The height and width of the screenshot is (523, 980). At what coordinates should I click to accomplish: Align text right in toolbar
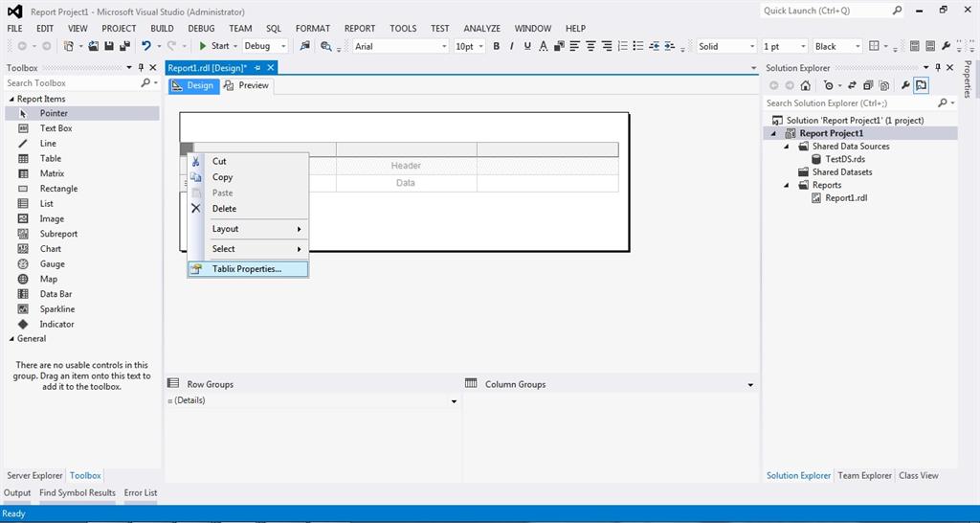(606, 46)
